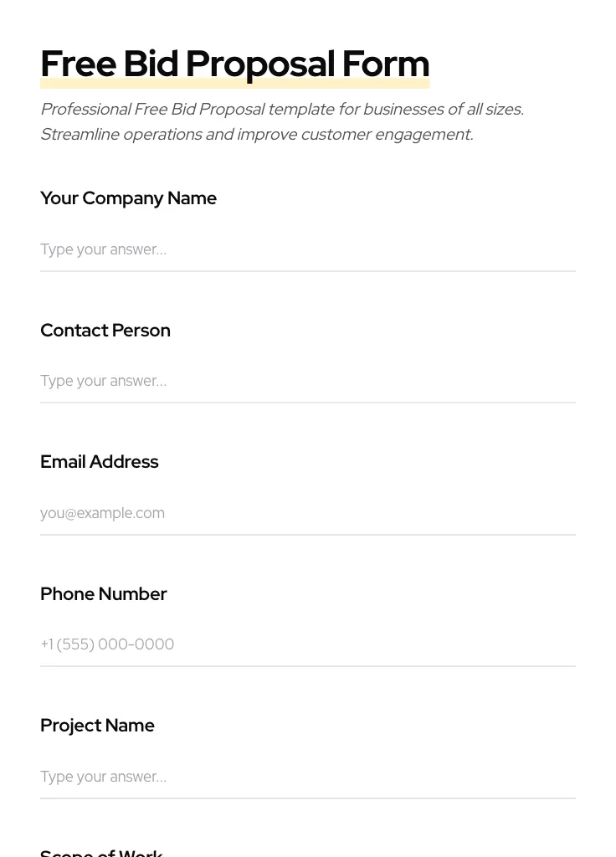Click the word "Bid" in the heading

[x=151, y=64]
